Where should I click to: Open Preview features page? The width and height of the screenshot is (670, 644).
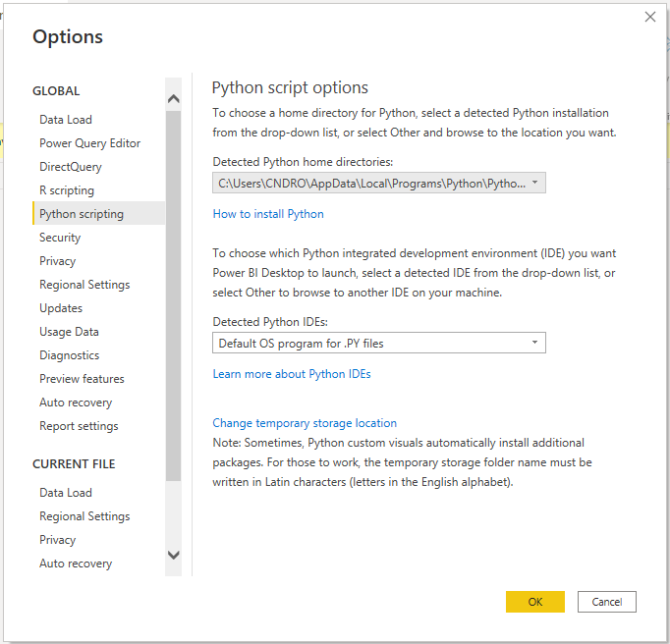(82, 379)
